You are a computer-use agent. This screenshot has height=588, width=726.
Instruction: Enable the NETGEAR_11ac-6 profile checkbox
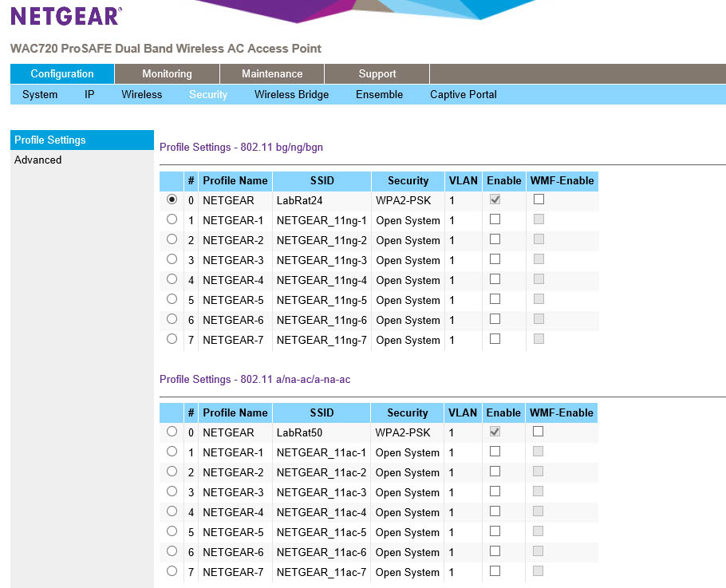tap(495, 551)
